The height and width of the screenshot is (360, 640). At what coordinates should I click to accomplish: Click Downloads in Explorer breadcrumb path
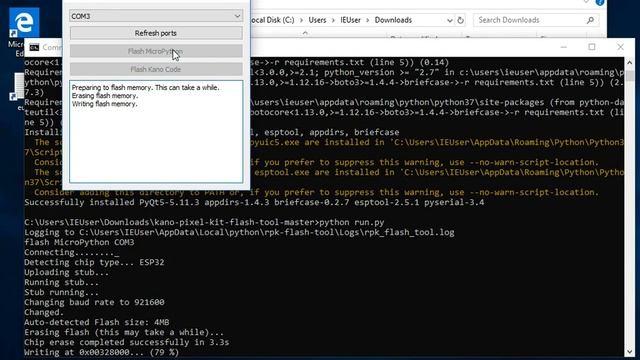pos(393,20)
